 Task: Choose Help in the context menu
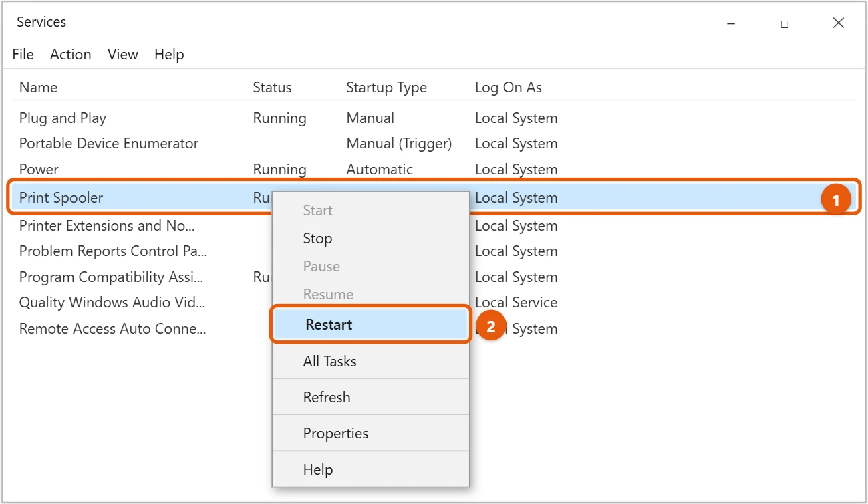tap(371, 469)
